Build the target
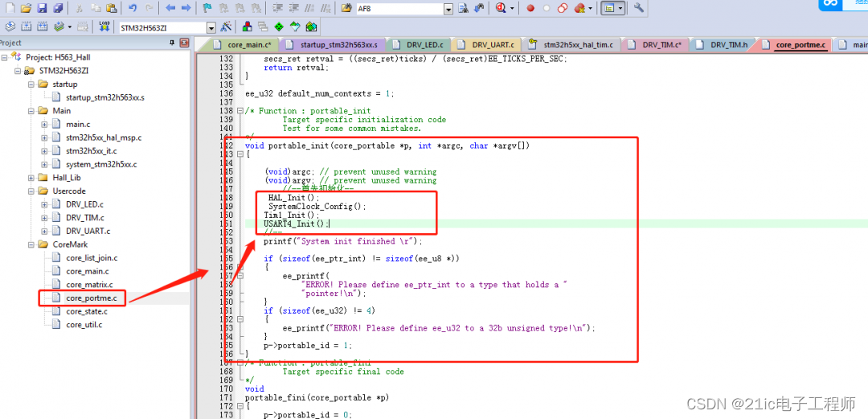868x419 pixels. click(x=26, y=27)
